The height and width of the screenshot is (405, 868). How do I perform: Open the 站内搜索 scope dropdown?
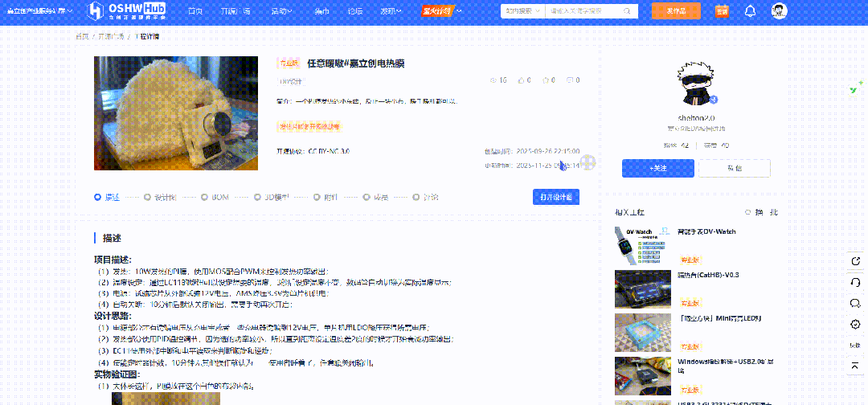pyautogui.click(x=522, y=11)
